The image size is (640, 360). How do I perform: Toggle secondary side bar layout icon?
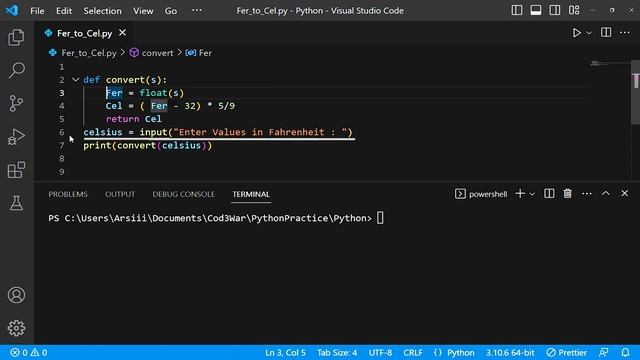point(554,10)
